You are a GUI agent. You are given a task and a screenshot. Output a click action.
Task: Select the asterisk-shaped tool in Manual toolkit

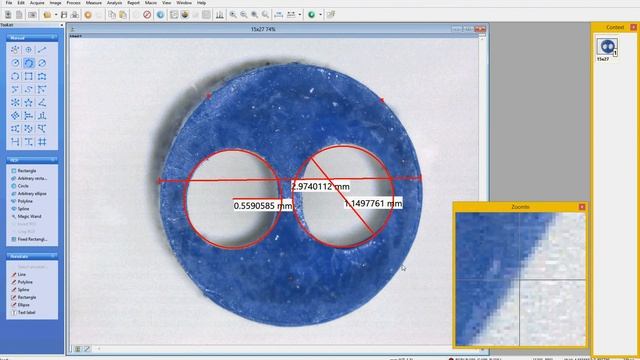[16, 102]
